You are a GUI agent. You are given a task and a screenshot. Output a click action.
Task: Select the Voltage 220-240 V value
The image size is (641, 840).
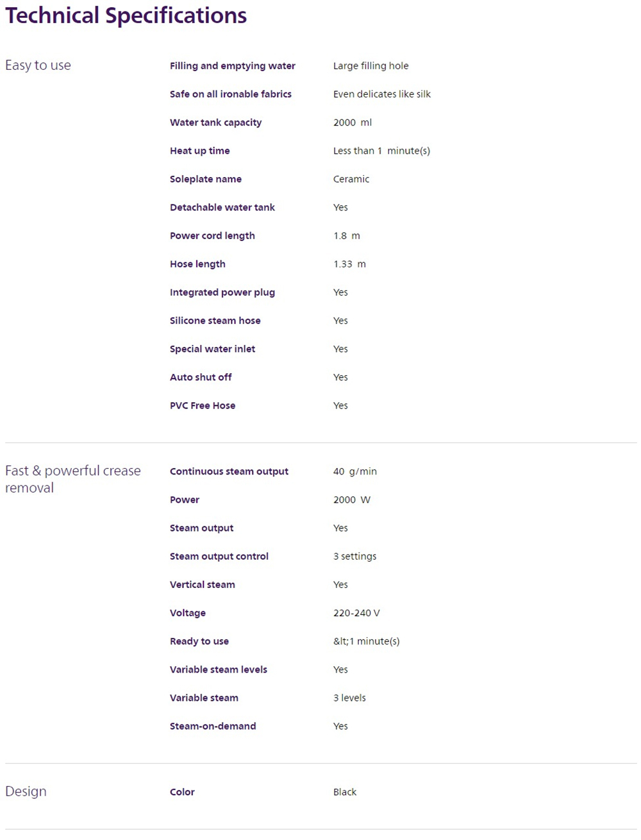pos(356,613)
